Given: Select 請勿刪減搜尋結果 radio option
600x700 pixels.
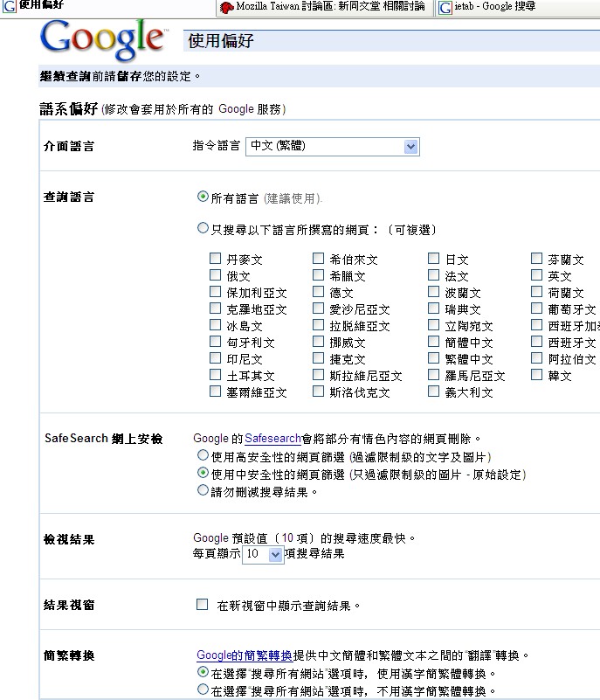Looking at the screenshot, I should (x=203, y=491).
